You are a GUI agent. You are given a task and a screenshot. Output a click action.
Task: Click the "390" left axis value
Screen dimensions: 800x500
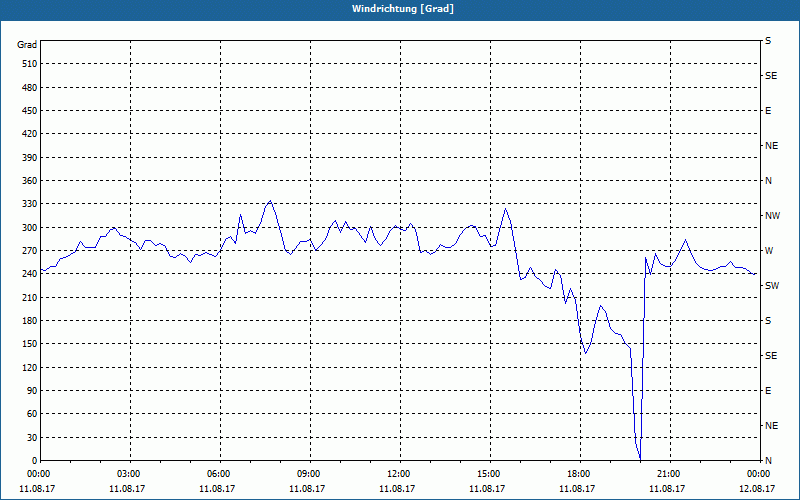coord(30,158)
